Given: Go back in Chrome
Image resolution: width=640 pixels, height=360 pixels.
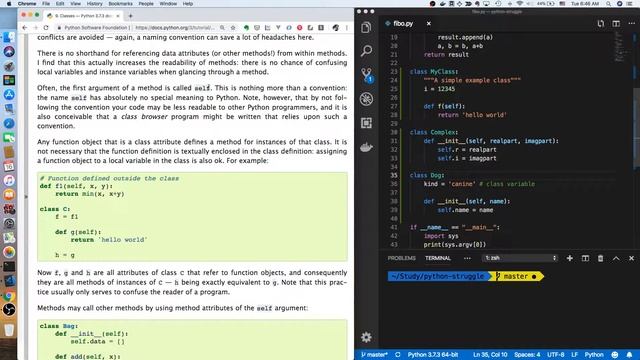Looking at the screenshot, I should (x=25, y=28).
